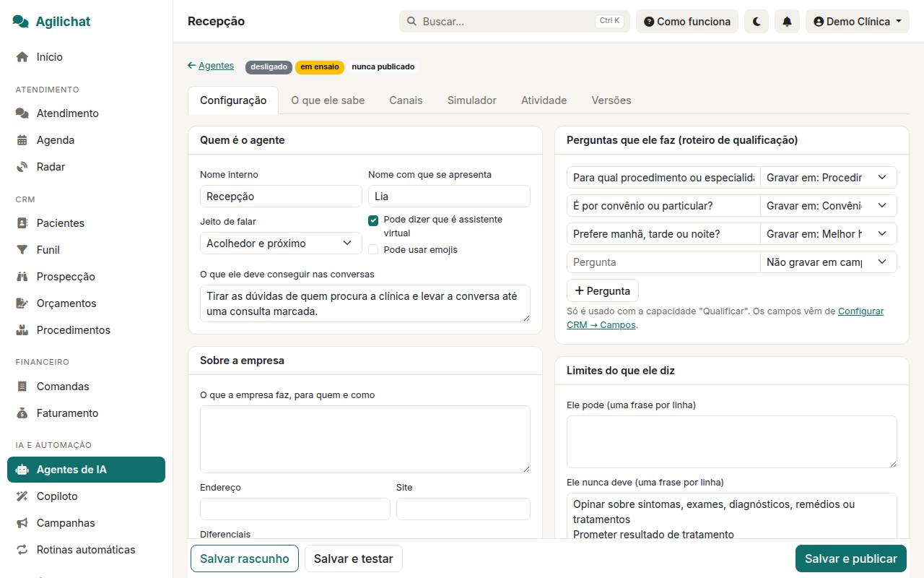The height and width of the screenshot is (578, 924).
Task: Enable the 'Pode usar emojis' checkbox
Action: click(373, 250)
